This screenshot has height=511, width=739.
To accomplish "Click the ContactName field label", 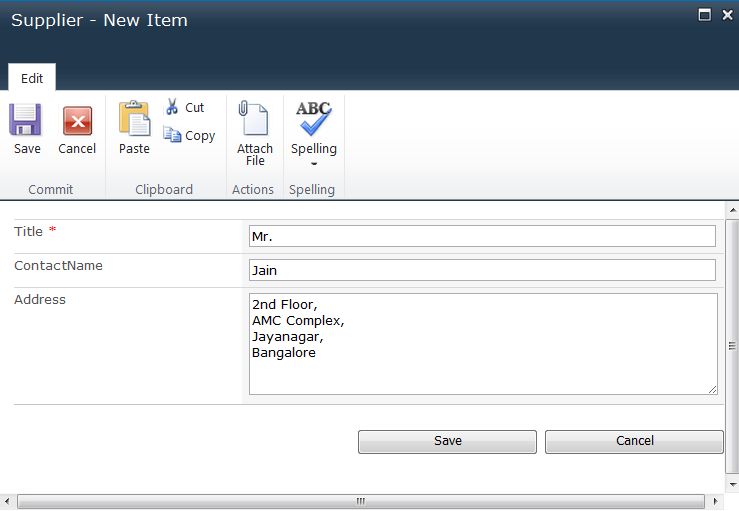I will [58, 265].
